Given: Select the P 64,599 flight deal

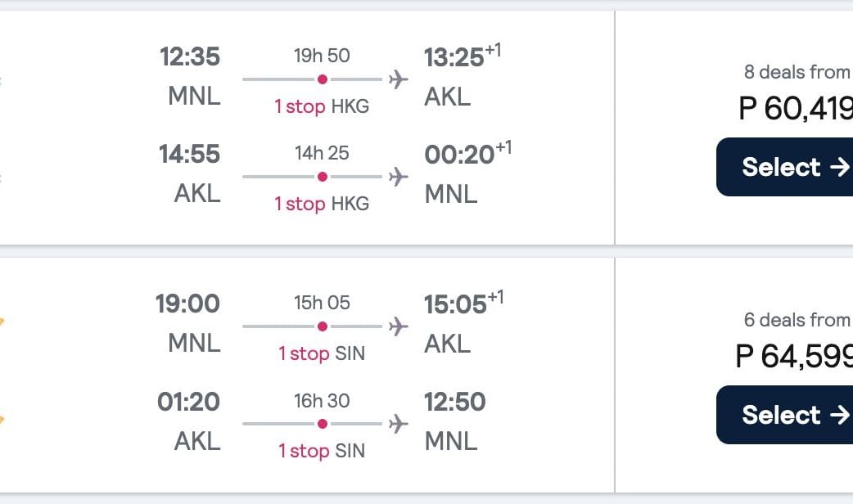Looking at the screenshot, I should [784, 415].
